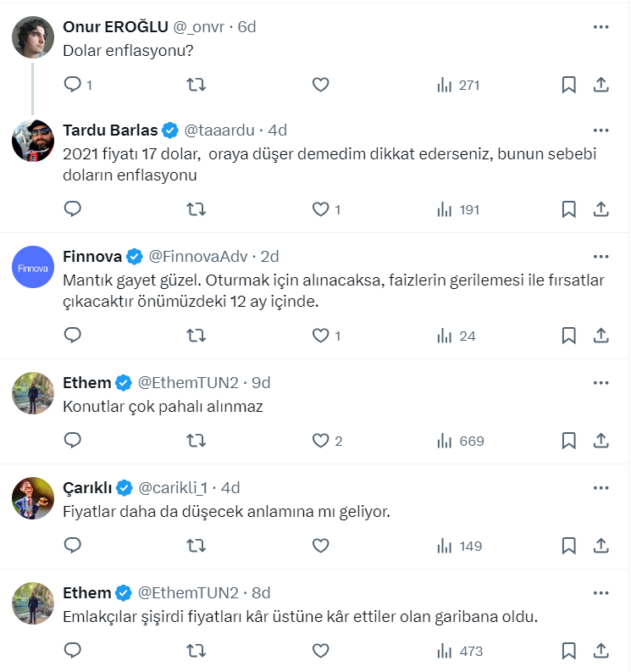This screenshot has height=672, width=631.
Task: Share Onur EROĞLU's tweet
Action: (x=601, y=85)
